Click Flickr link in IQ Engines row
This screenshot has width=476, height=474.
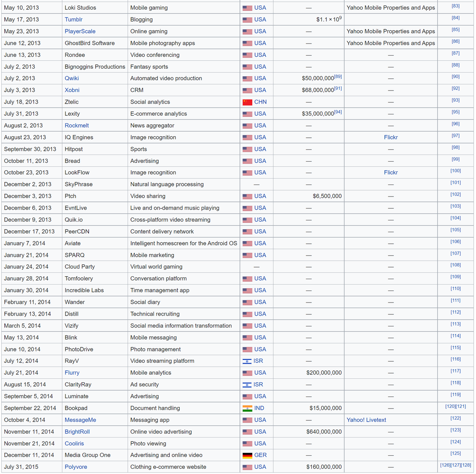click(391, 137)
